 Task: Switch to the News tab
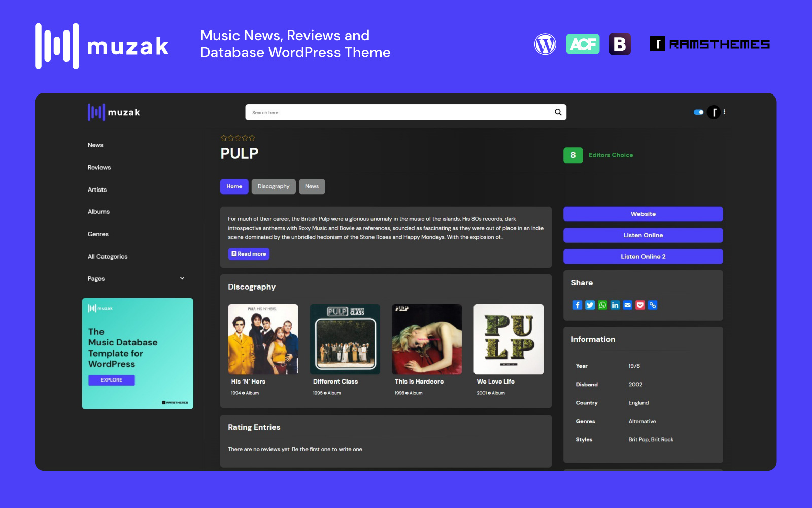pyautogui.click(x=312, y=186)
